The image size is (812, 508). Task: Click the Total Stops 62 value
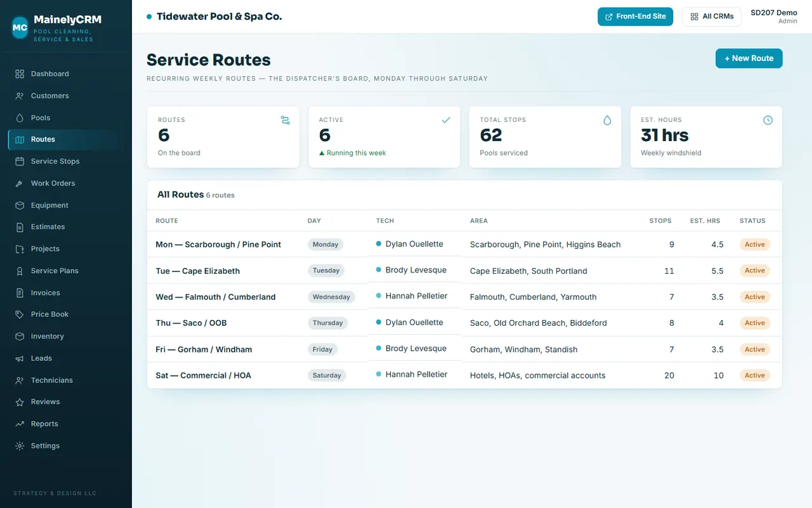pyautogui.click(x=491, y=135)
